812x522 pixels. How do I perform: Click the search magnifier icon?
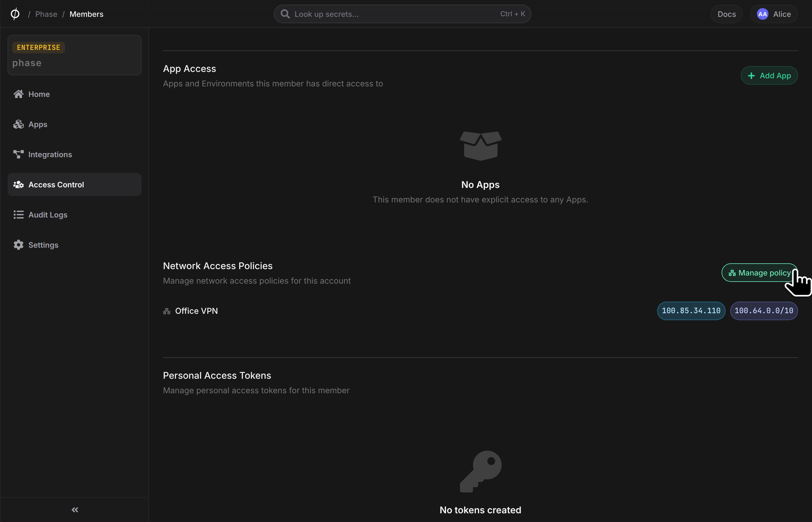point(285,14)
